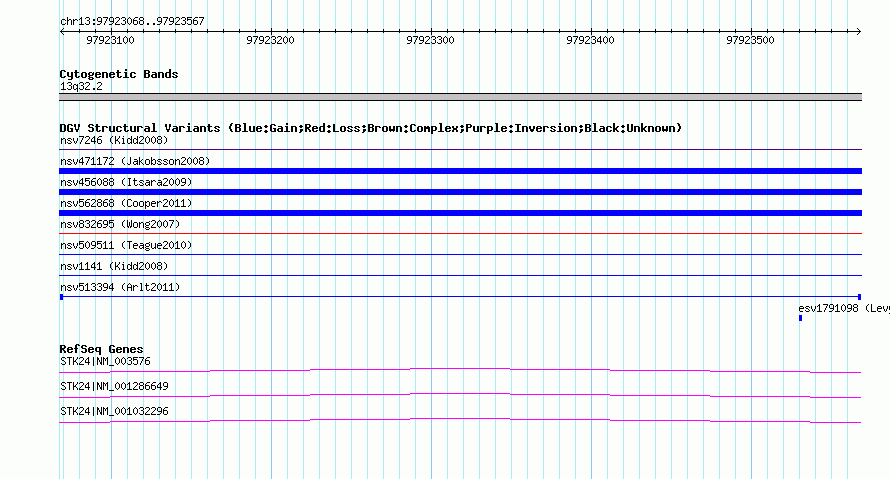Click the magenta intron line of STK24|NM_001286649
The height and width of the screenshot is (479, 890).
(x=460, y=395)
